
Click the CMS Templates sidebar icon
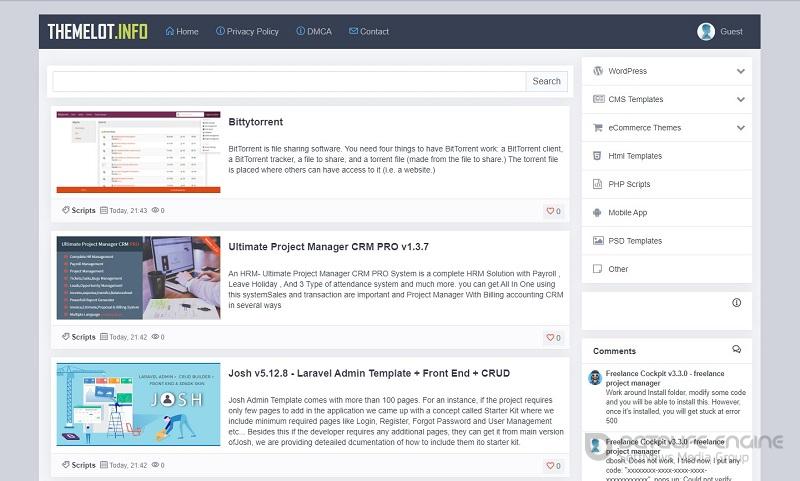(x=598, y=99)
